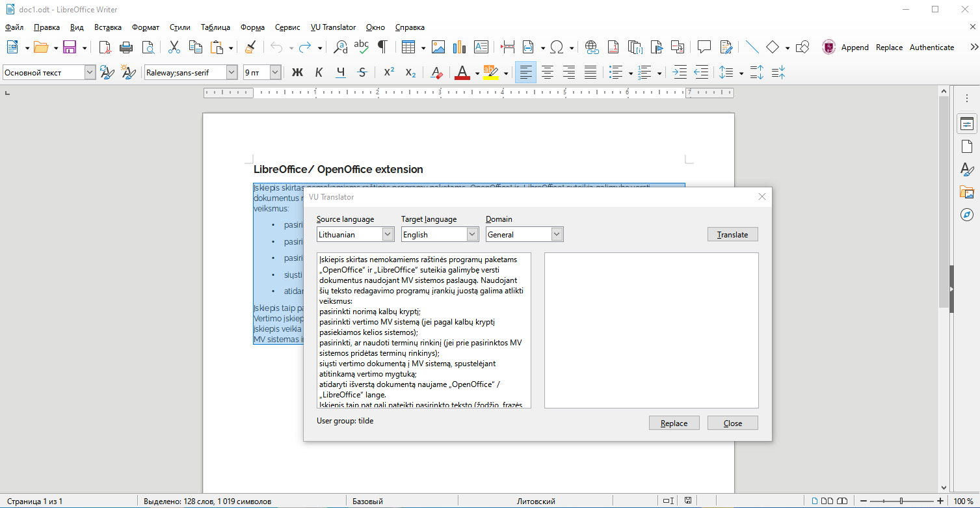Click Replace button in dialog
Image resolution: width=980 pixels, height=508 pixels.
click(x=674, y=423)
